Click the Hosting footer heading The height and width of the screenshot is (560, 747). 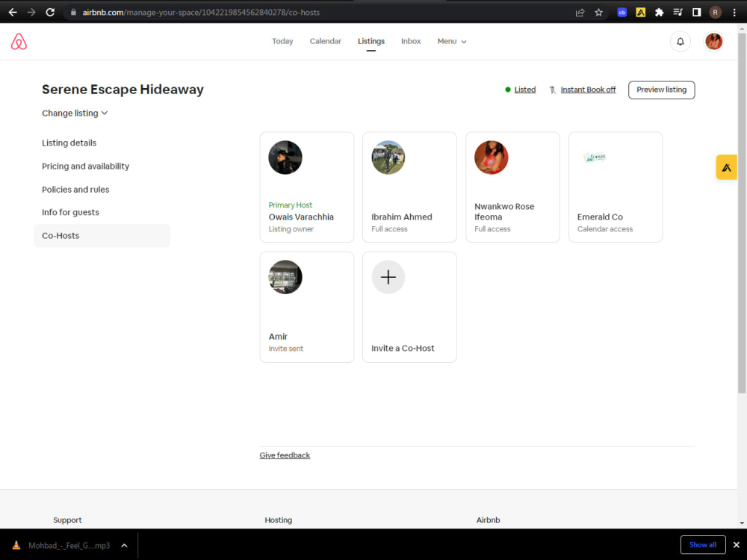278,520
